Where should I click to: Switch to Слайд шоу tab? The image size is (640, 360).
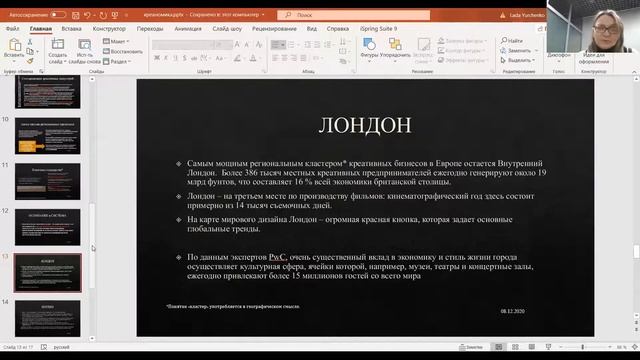pos(227,29)
